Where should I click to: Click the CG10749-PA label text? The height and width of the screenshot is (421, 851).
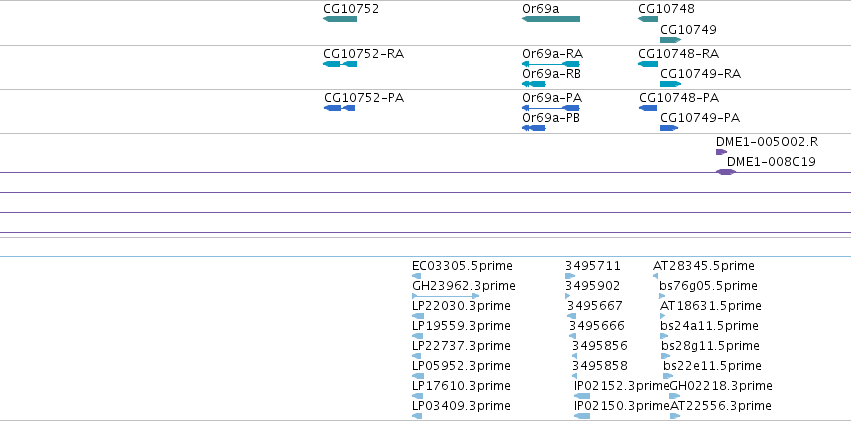(700, 118)
